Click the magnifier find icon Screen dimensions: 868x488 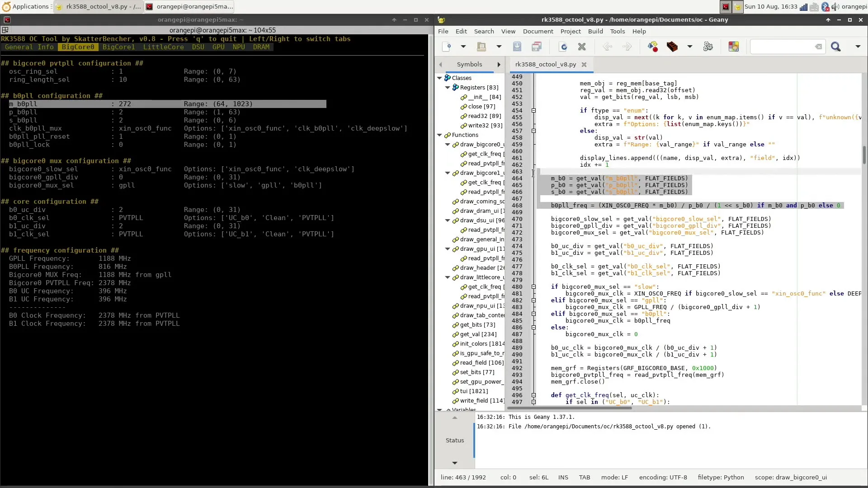(x=836, y=47)
